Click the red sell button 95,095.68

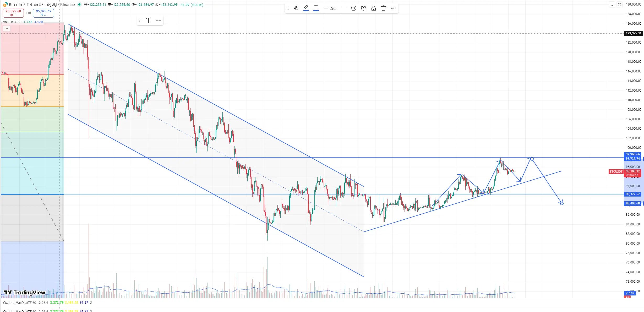[x=13, y=13]
